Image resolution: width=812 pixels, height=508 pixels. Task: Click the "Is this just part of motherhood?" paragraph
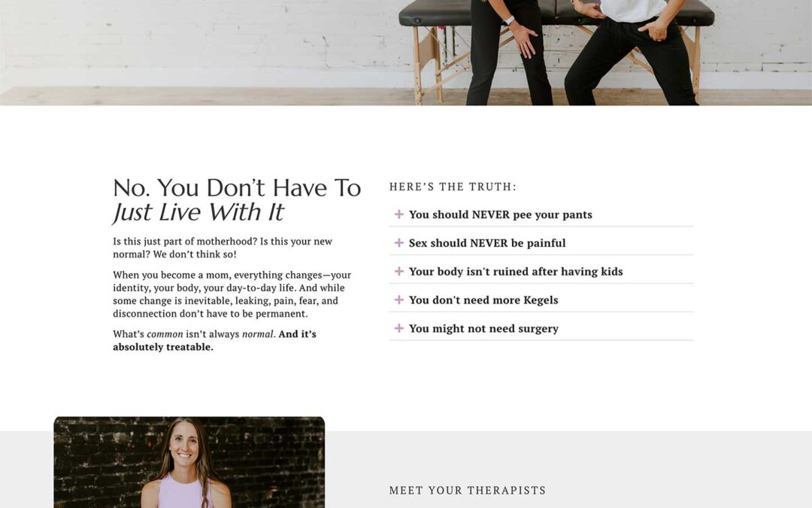223,248
